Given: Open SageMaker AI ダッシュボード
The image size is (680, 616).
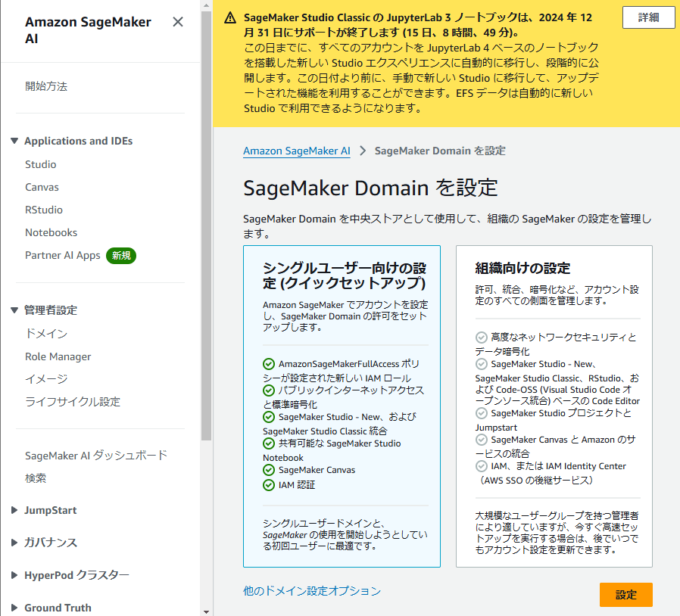Looking at the screenshot, I should (x=96, y=455).
